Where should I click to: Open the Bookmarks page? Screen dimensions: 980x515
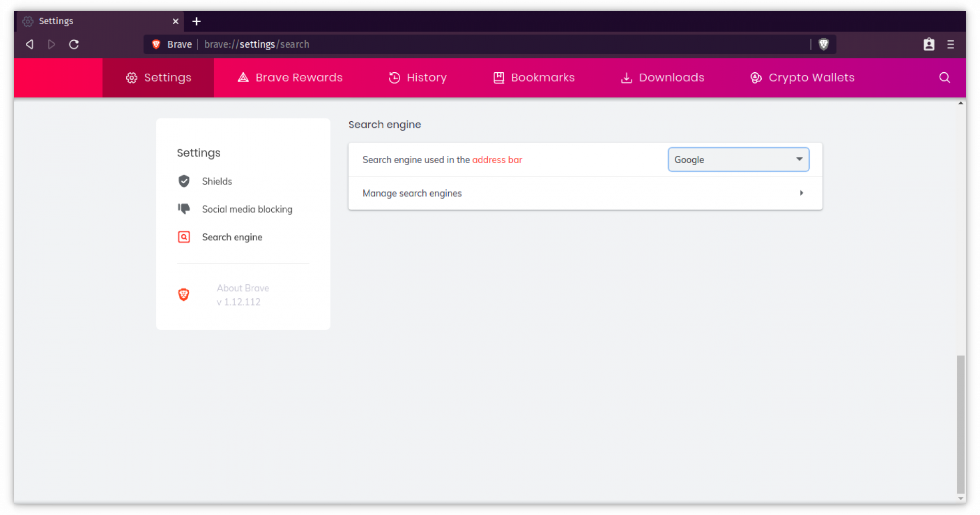click(x=534, y=77)
